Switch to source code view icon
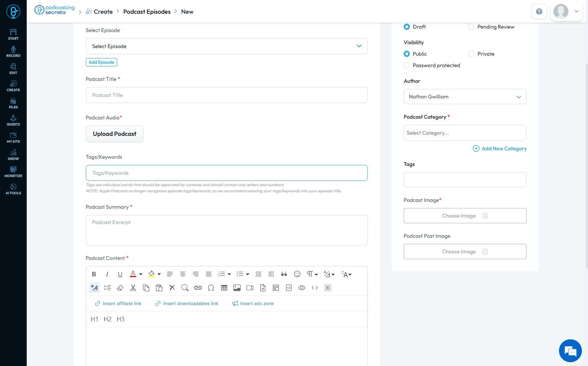Viewport: 588px width, 366px height. point(315,288)
